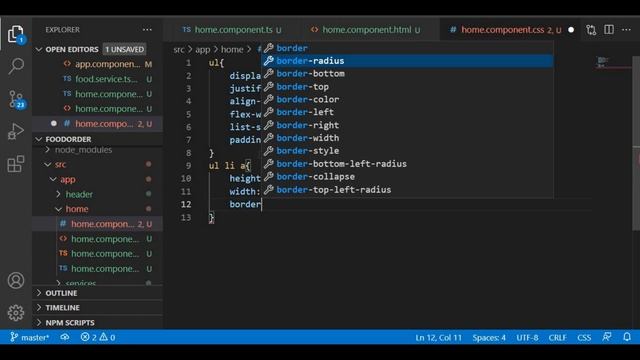Click the feedback icon in status bar

[607, 337]
